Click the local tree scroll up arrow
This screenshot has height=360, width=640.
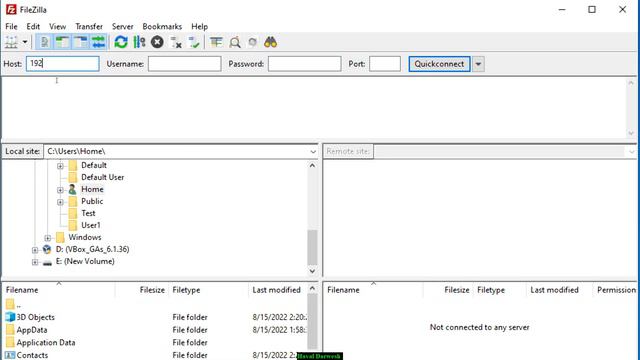pyautogui.click(x=312, y=165)
